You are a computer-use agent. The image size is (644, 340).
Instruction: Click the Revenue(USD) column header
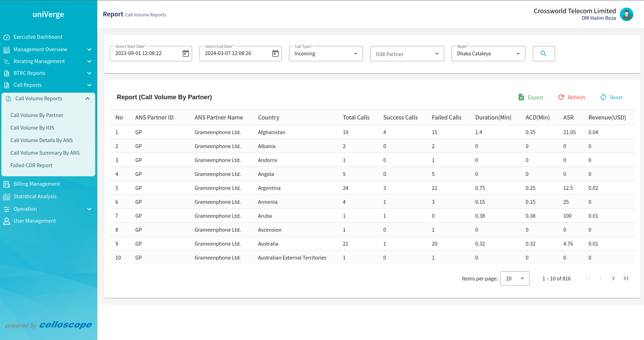607,117
